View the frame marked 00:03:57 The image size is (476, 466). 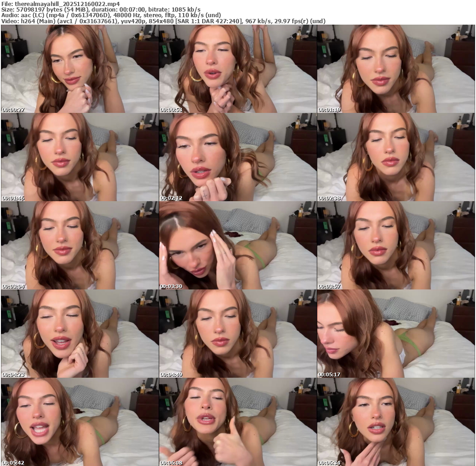click(x=396, y=245)
